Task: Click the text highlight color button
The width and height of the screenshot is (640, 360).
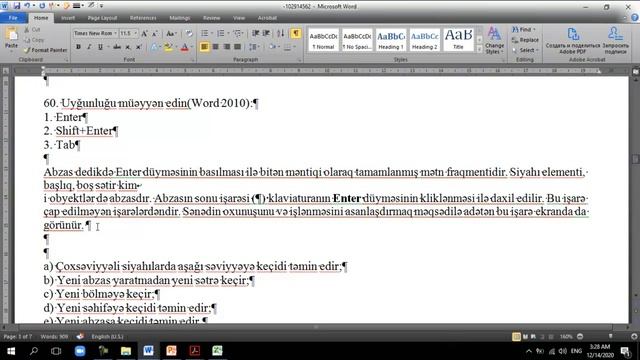Action: [168, 47]
